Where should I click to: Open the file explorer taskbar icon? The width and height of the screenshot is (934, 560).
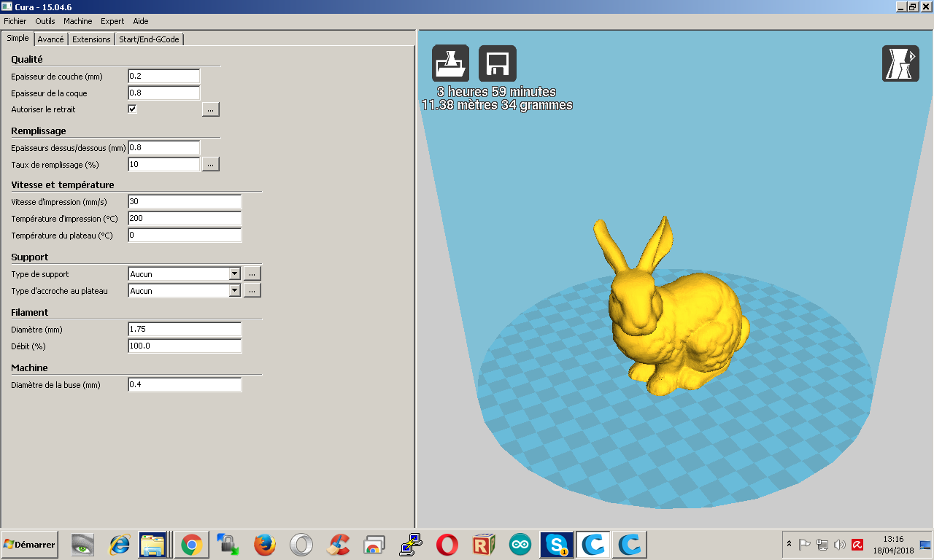click(x=155, y=545)
